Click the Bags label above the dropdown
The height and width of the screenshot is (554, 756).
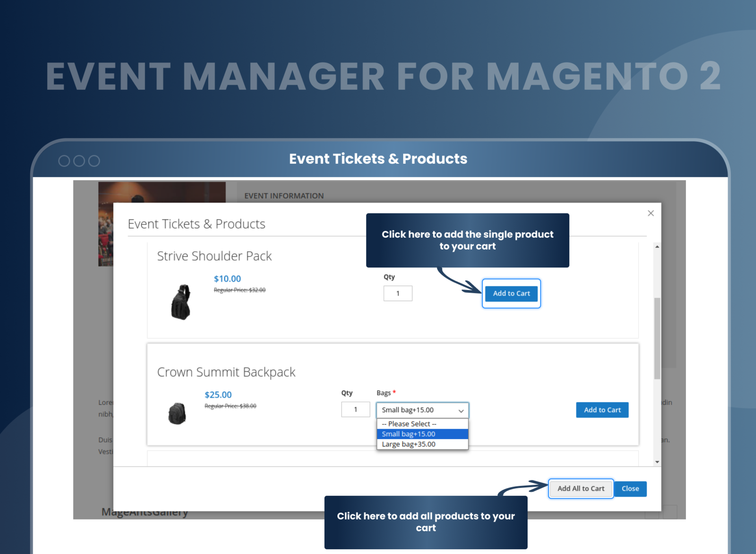coord(384,393)
